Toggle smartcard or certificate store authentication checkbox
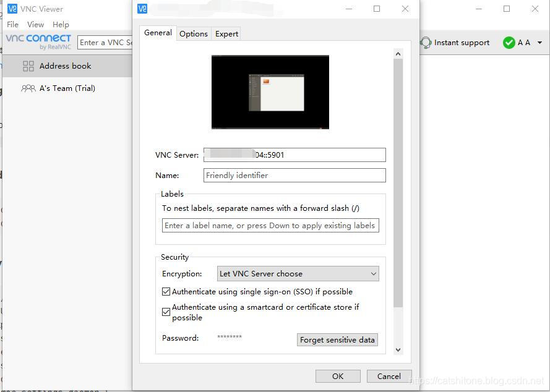 pyautogui.click(x=166, y=312)
